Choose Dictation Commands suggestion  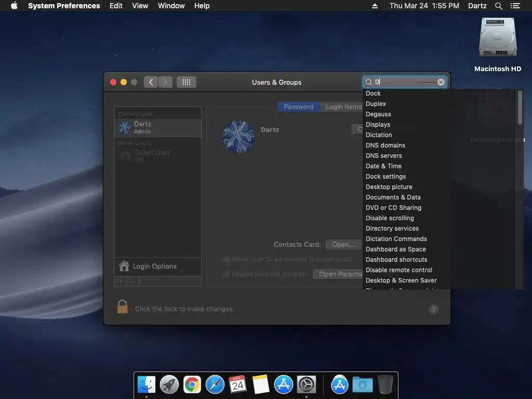pos(396,239)
